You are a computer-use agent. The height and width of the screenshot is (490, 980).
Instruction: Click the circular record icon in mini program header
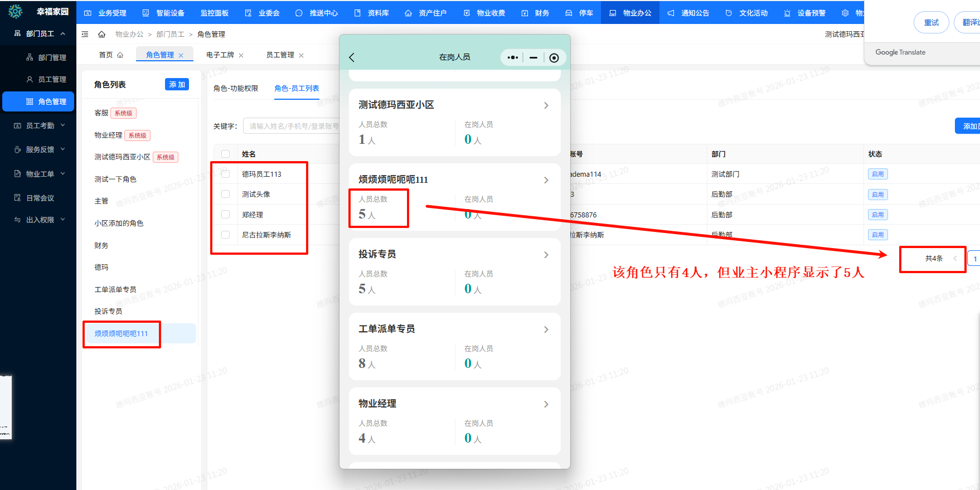554,57
